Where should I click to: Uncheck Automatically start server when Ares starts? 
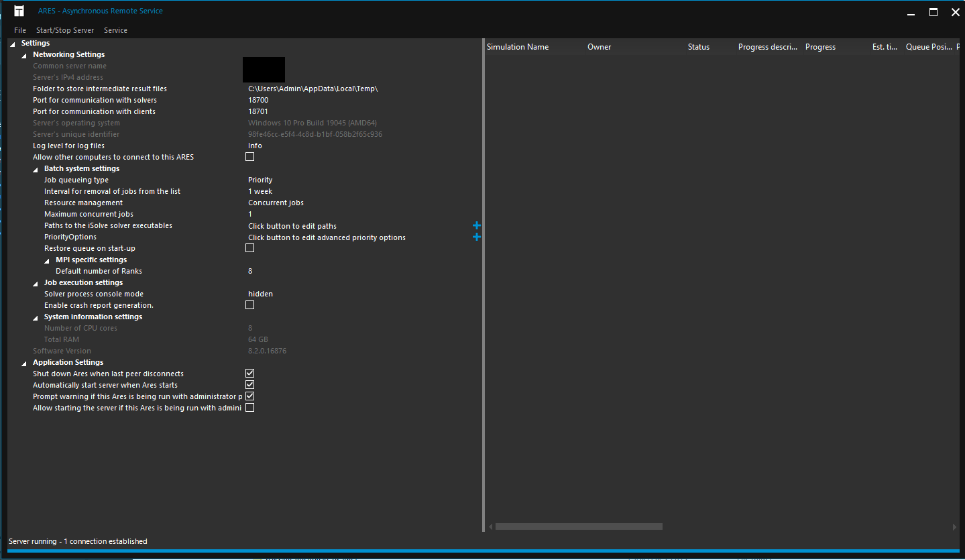click(250, 385)
